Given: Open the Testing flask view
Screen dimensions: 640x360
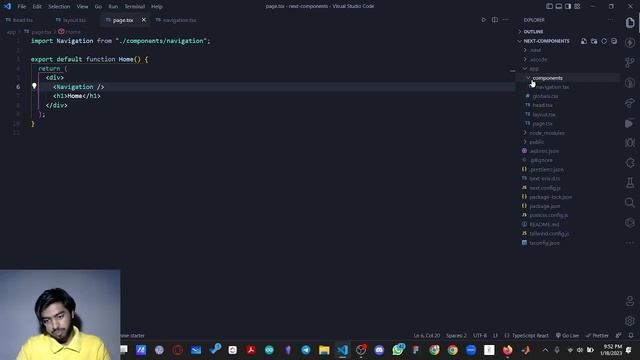Looking at the screenshot, I should point(630,182).
